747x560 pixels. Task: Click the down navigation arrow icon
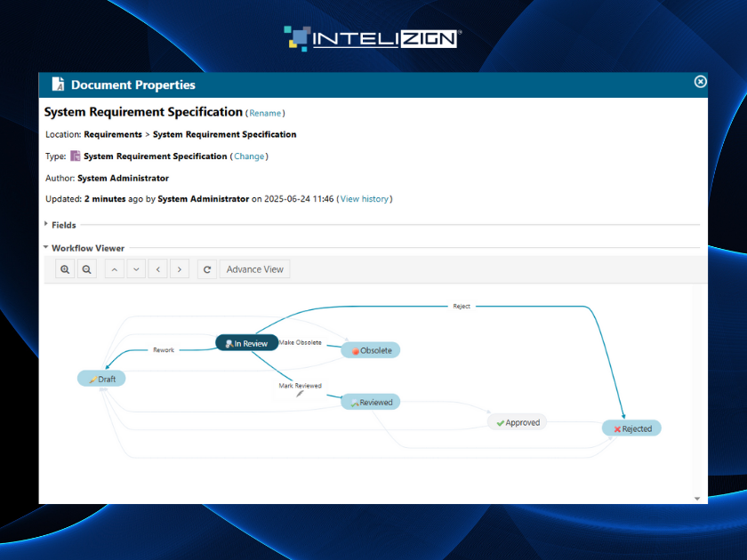point(135,268)
